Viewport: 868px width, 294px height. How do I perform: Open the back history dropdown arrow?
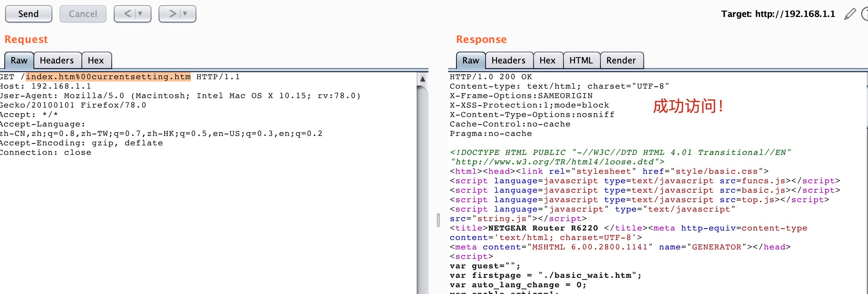pyautogui.click(x=140, y=14)
